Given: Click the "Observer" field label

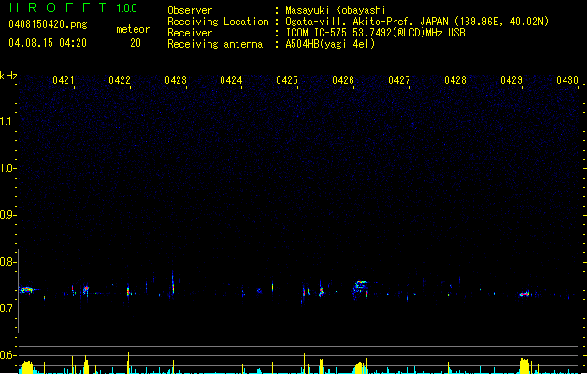Looking at the screenshot, I should (x=190, y=10).
